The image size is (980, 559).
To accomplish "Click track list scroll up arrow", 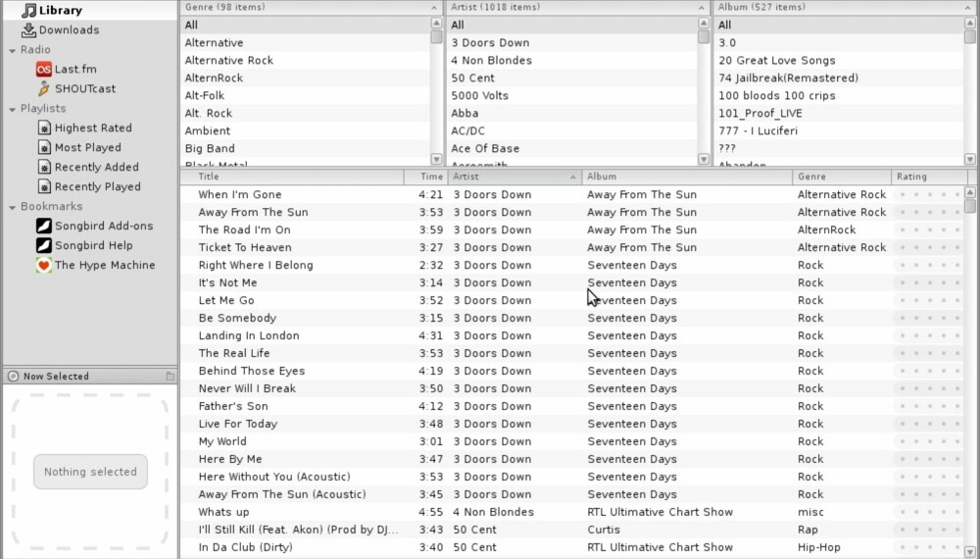I will pyautogui.click(x=970, y=192).
